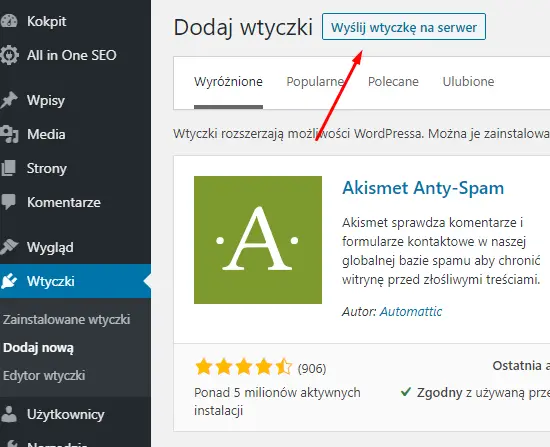Screen dimensions: 550x447
Task: Go to the Wpisy section
Action: 75,100
